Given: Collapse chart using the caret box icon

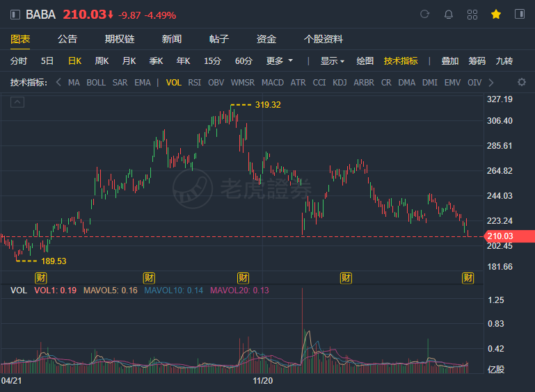Looking at the screenshot, I should tap(17, 102).
